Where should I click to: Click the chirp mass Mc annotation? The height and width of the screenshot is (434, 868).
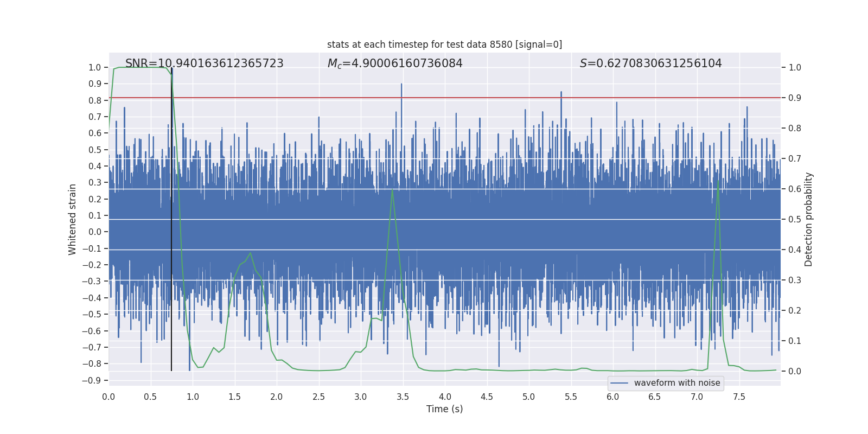point(394,63)
